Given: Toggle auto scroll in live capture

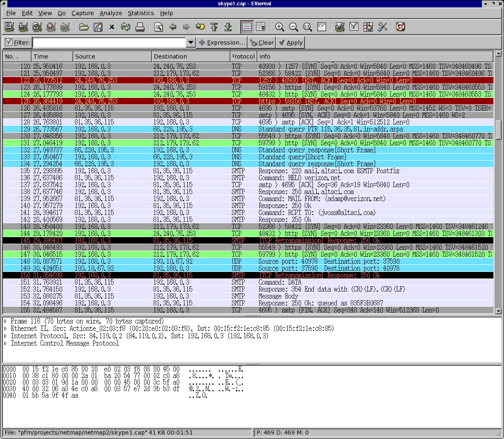Looking at the screenshot, I should [x=261, y=27].
